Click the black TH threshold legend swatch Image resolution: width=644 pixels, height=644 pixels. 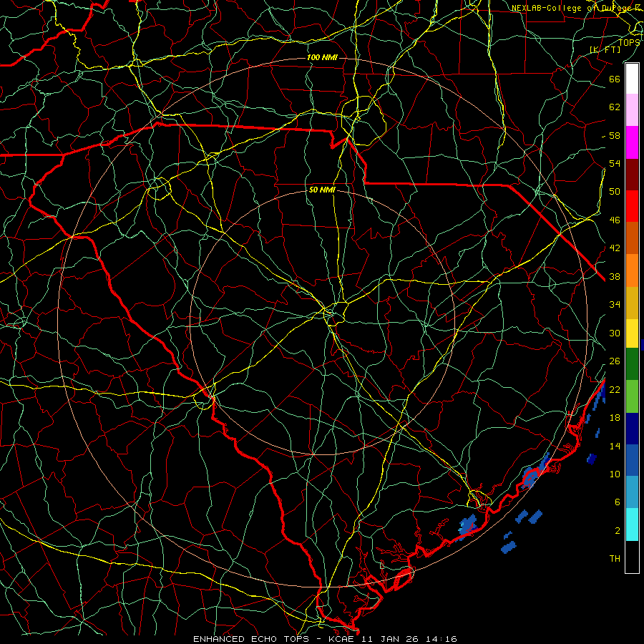[632, 557]
